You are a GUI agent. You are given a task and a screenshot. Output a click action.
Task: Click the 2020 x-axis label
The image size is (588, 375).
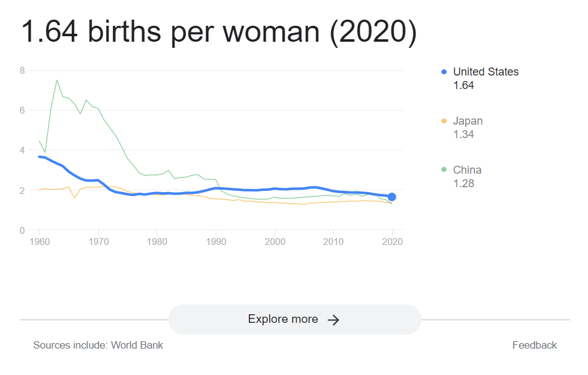click(393, 242)
